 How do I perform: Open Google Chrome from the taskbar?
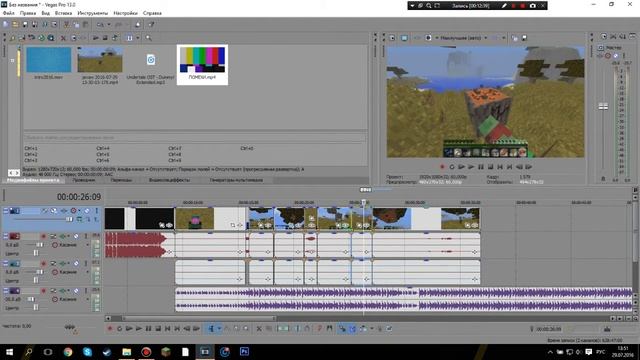pos(68,351)
